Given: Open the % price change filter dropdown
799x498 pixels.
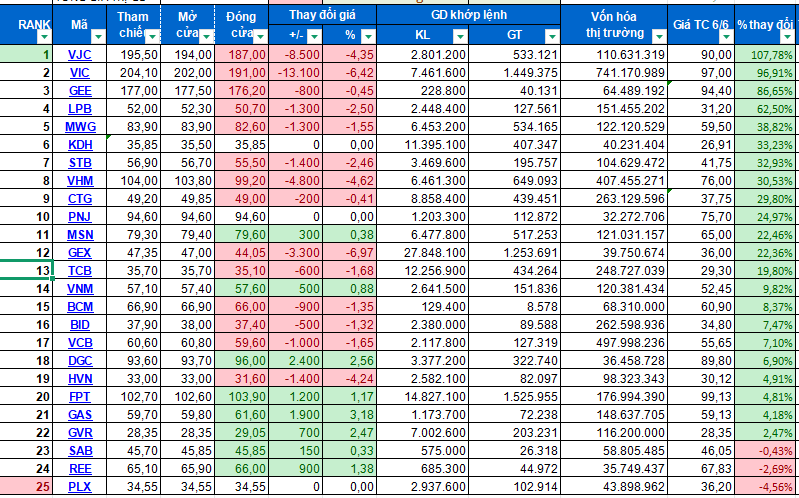Looking at the screenshot, I should (368, 36).
